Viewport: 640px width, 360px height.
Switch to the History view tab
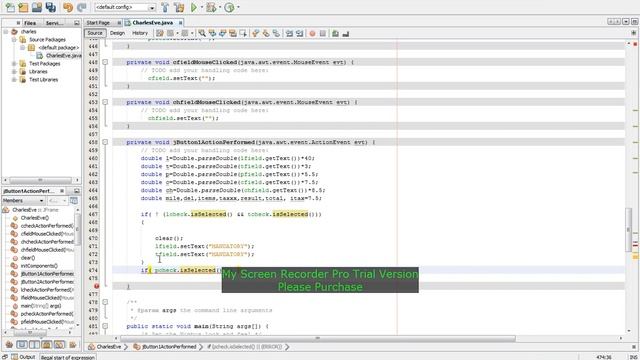pyautogui.click(x=140, y=33)
